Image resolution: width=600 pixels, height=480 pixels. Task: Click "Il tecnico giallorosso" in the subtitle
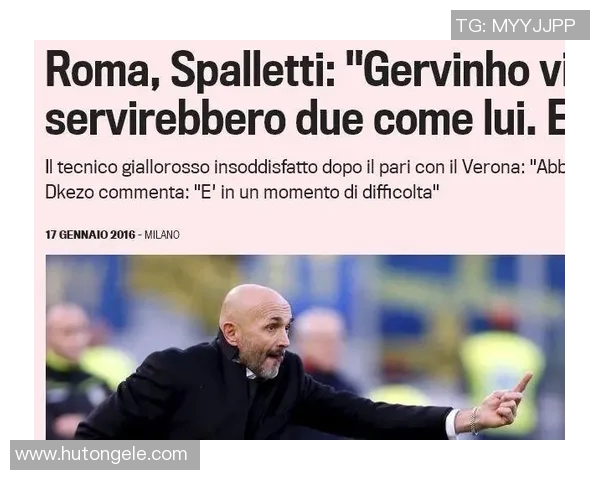point(128,168)
